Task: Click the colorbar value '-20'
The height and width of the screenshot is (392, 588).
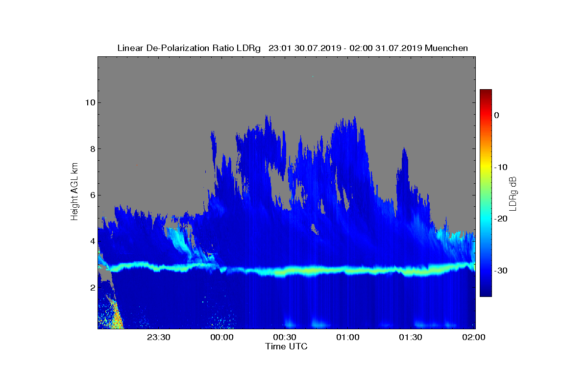Action: pyautogui.click(x=501, y=219)
